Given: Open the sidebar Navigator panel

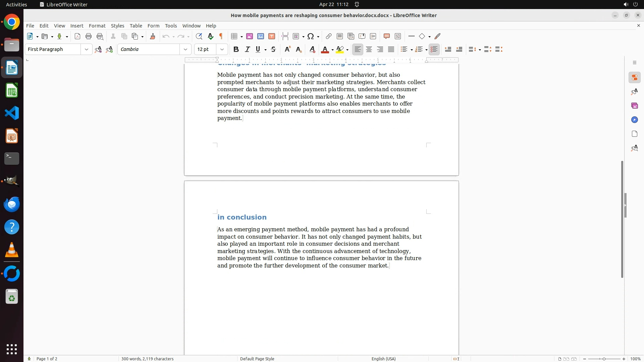Looking at the screenshot, I should point(634,120).
